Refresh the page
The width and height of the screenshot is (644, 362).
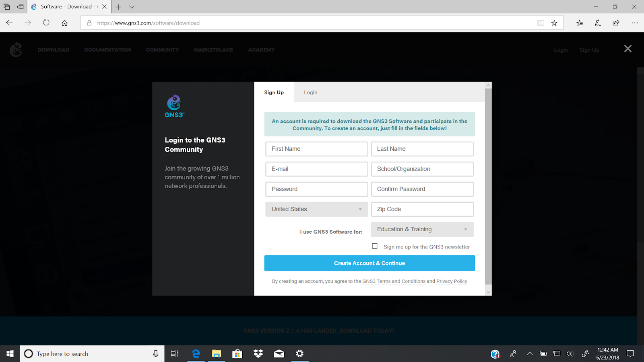pos(46,23)
